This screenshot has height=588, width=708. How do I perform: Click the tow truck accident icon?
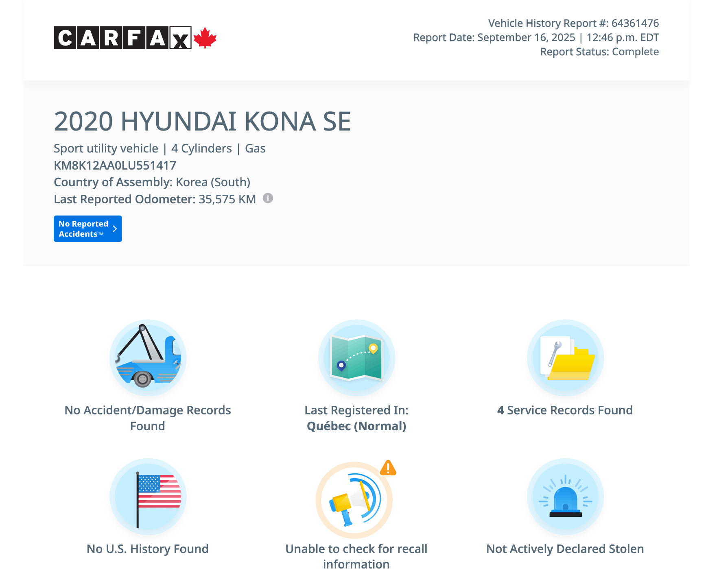click(x=148, y=358)
